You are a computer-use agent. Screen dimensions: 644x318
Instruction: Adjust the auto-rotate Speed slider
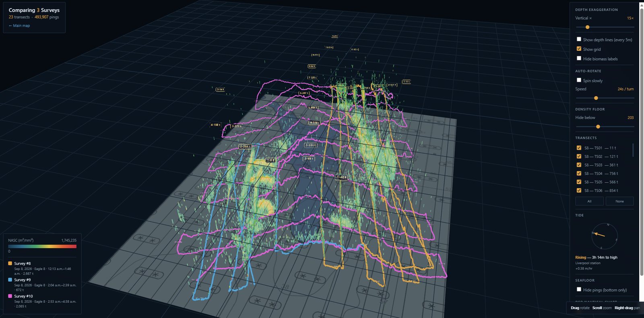click(605, 98)
